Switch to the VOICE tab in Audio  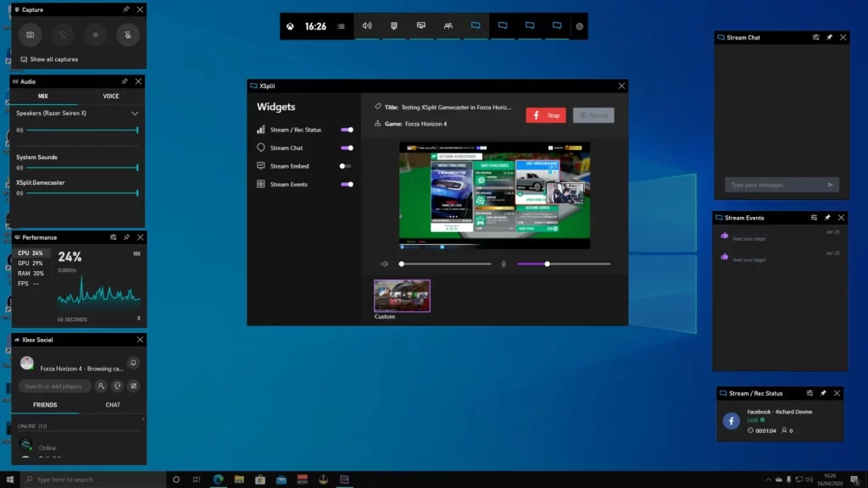[111, 96]
